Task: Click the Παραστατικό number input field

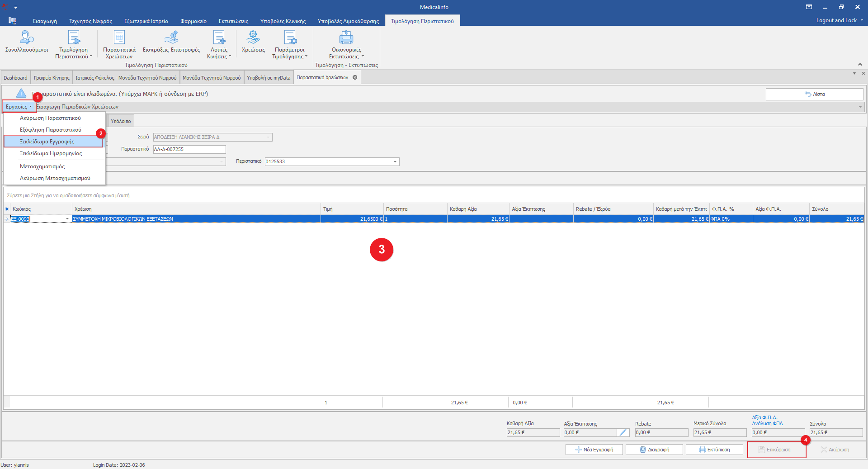Action: click(x=189, y=149)
